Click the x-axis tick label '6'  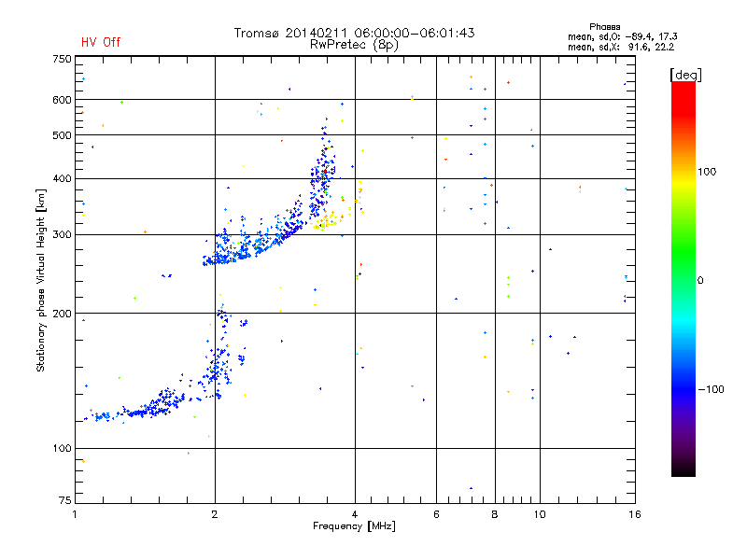(x=436, y=514)
